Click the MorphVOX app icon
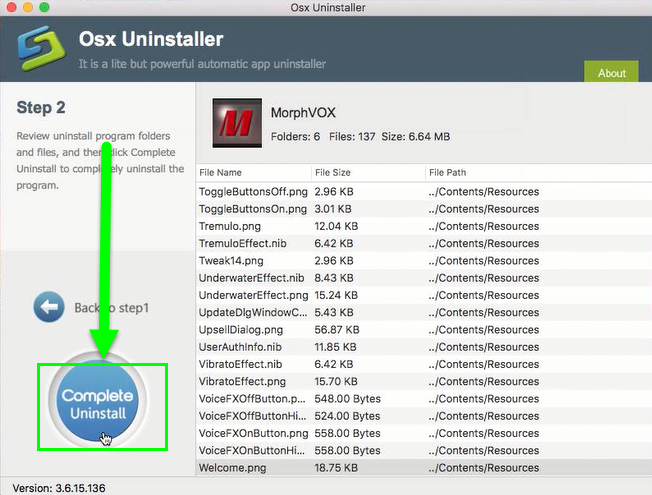Viewport: 652px width, 495px height. click(237, 123)
